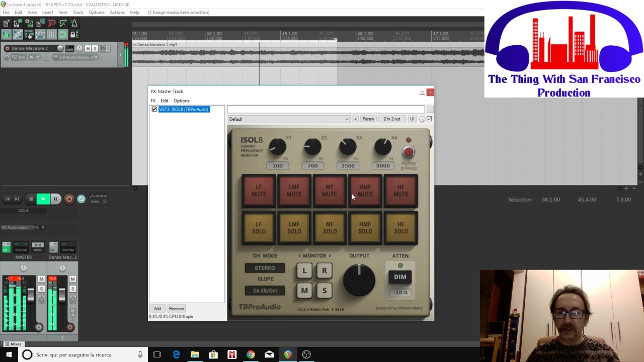Open the View menu
The image size is (644, 362).
pos(32,12)
